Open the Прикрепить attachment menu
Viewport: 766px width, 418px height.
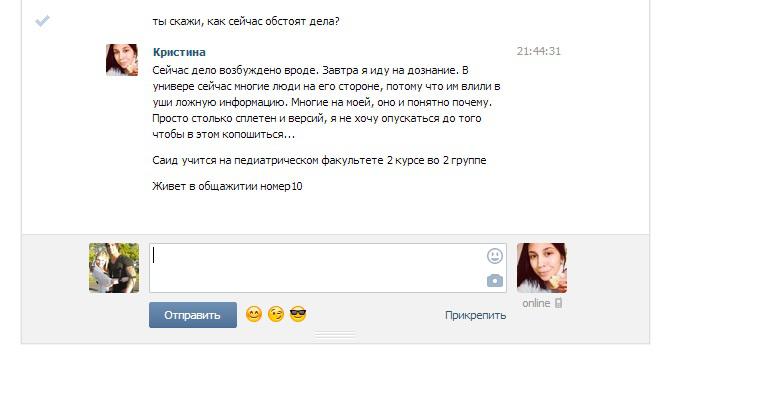point(475,315)
